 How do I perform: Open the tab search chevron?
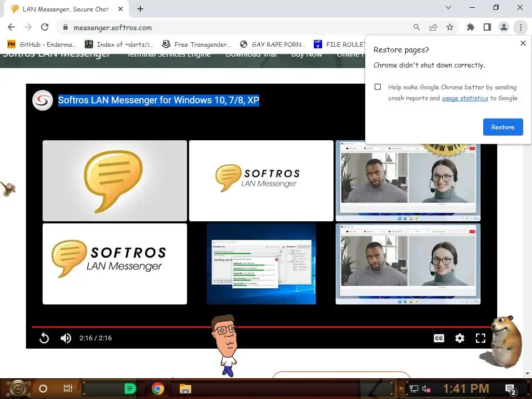(448, 7)
